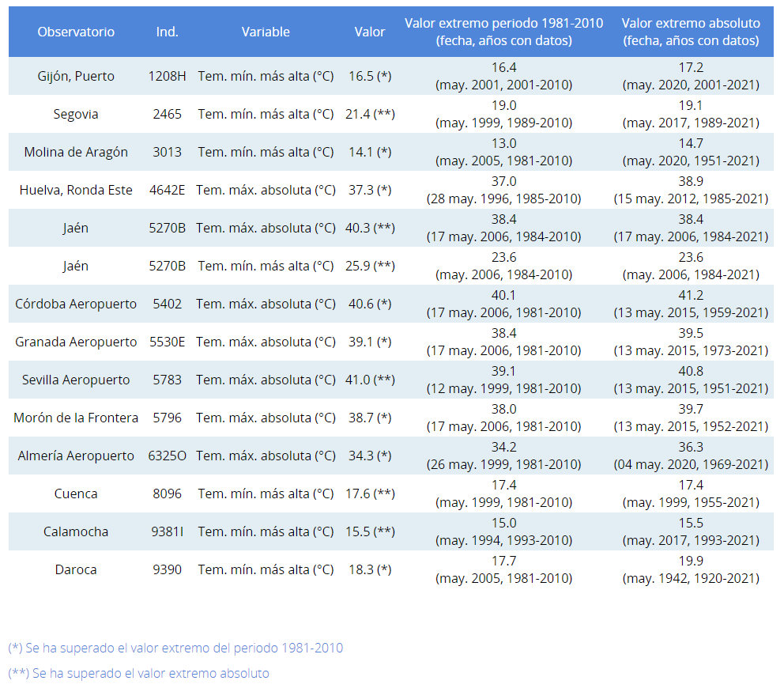Click the Ind. column header
This screenshot has height=692, width=784.
pyautogui.click(x=167, y=32)
